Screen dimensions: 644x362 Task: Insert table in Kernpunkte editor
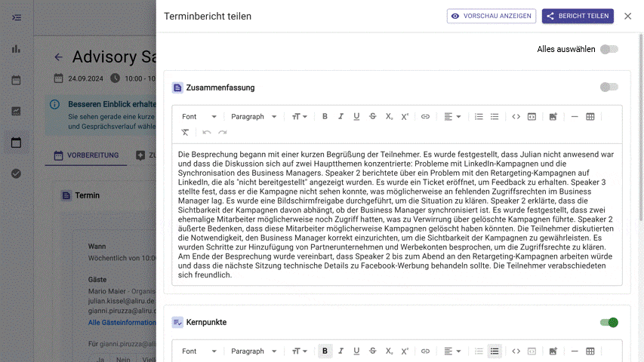[590, 351]
